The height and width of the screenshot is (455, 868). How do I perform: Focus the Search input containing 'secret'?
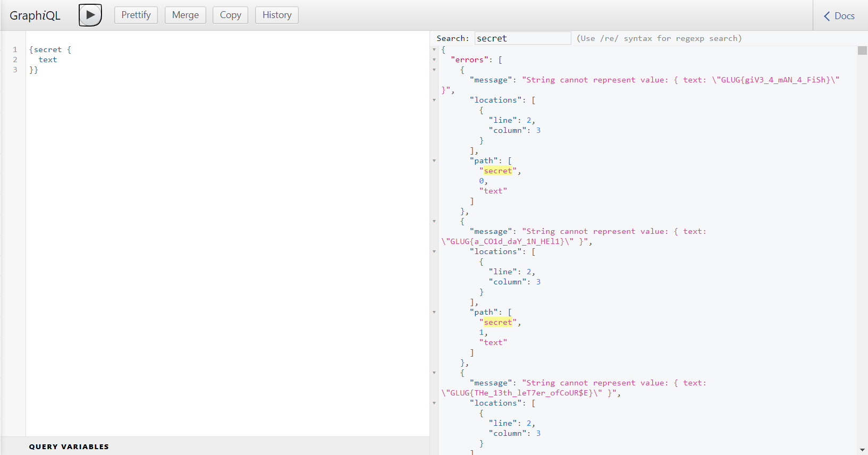[x=523, y=38]
